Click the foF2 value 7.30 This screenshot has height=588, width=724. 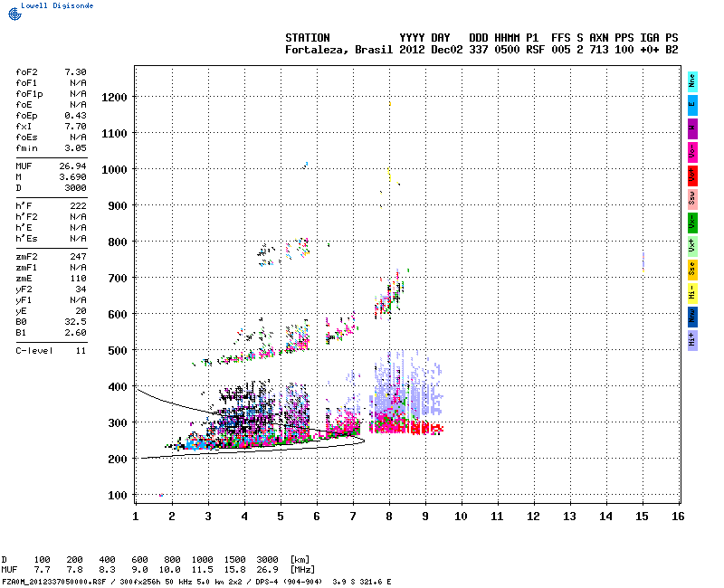click(x=75, y=72)
